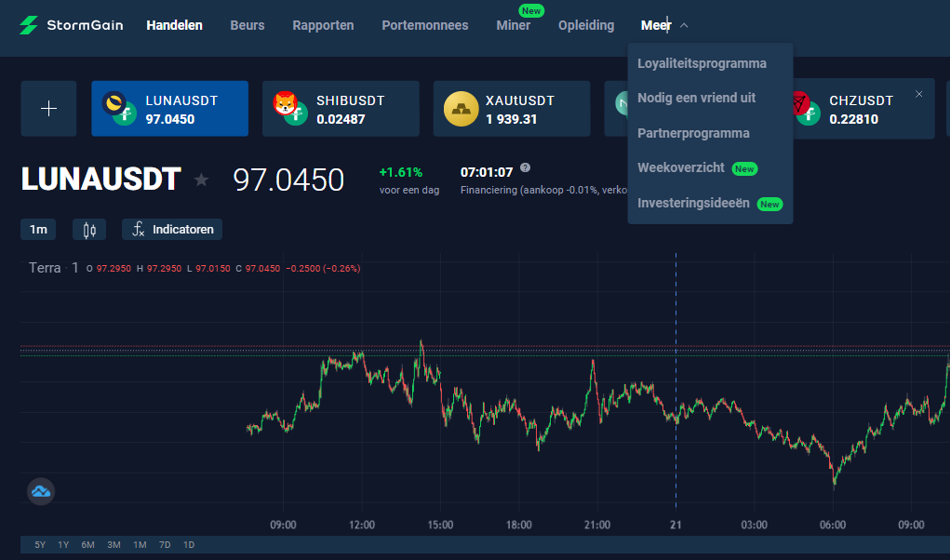Open Investeringsideeën menu entry
950x560 pixels.
[710, 204]
